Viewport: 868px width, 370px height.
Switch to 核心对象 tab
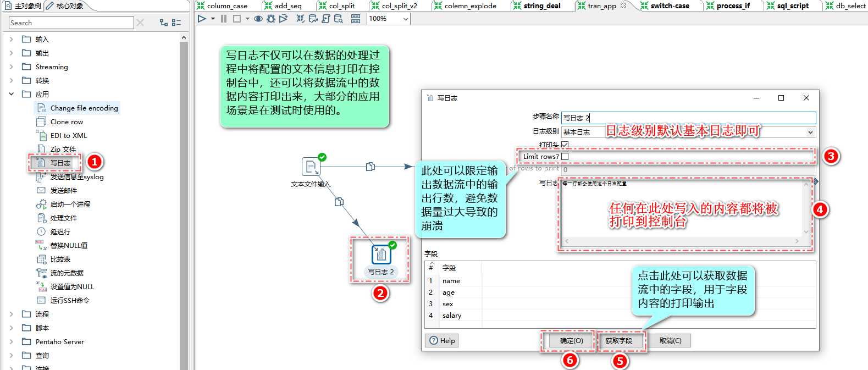65,5
